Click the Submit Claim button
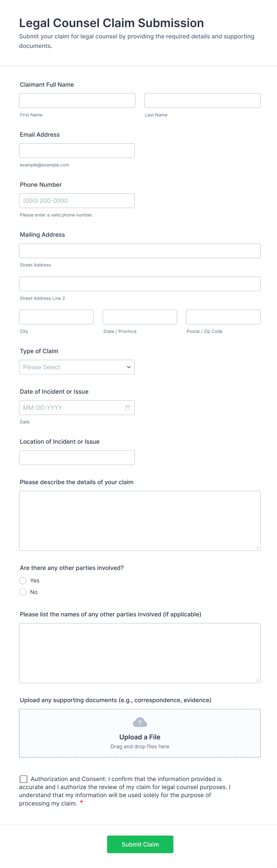 pyautogui.click(x=140, y=844)
